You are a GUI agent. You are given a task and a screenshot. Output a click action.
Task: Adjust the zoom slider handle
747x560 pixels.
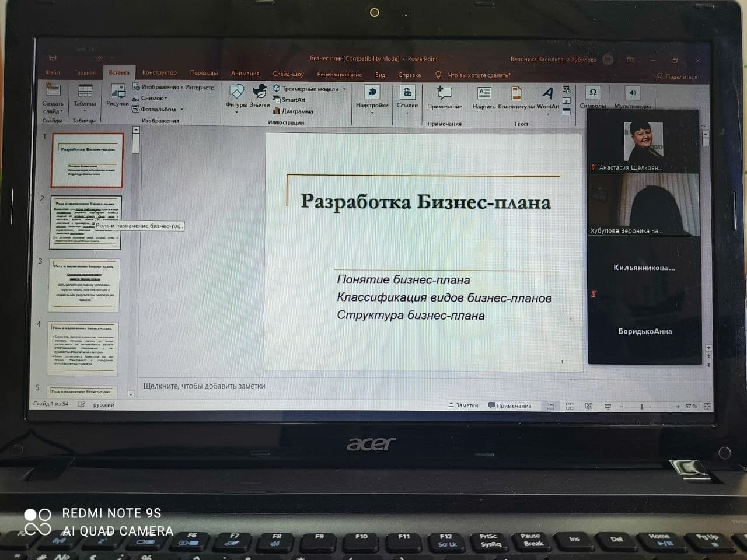642,407
